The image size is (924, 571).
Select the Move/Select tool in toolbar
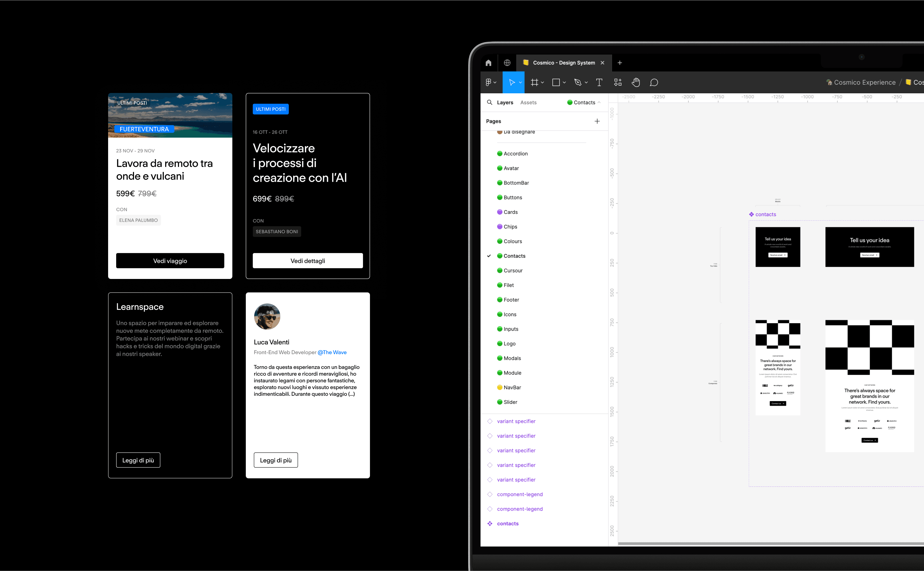513,82
